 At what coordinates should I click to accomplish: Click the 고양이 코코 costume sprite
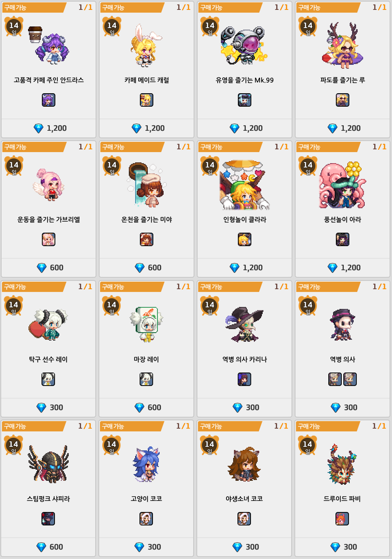[146, 464]
